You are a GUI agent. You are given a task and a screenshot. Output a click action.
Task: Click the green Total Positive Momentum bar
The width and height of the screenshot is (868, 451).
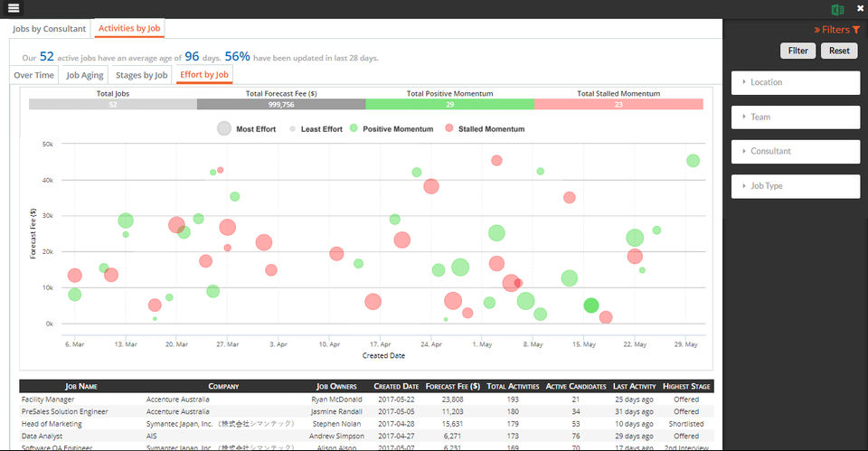click(x=449, y=104)
